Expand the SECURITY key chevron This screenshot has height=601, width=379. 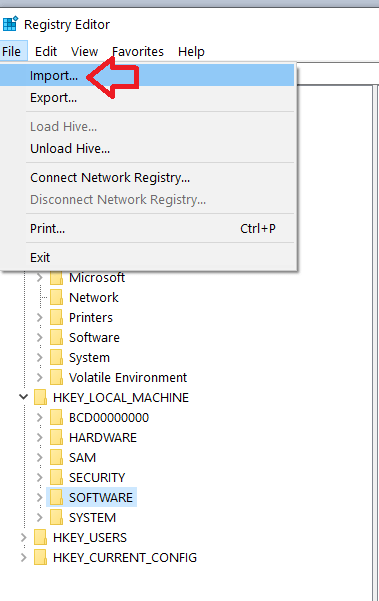[x=40, y=478]
